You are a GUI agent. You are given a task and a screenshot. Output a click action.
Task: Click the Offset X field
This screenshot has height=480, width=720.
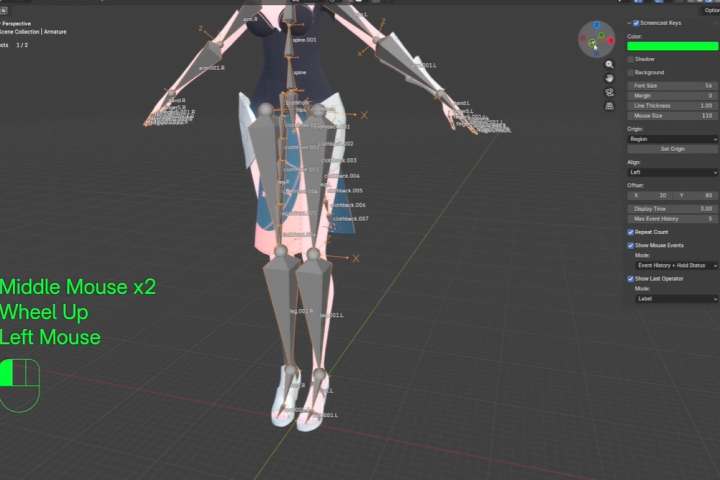point(649,196)
